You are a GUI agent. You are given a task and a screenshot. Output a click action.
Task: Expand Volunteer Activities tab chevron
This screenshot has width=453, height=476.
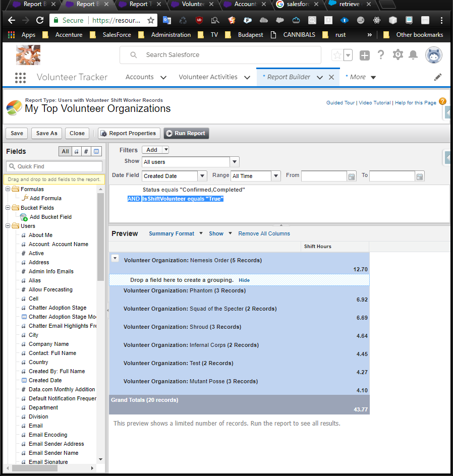tap(247, 78)
